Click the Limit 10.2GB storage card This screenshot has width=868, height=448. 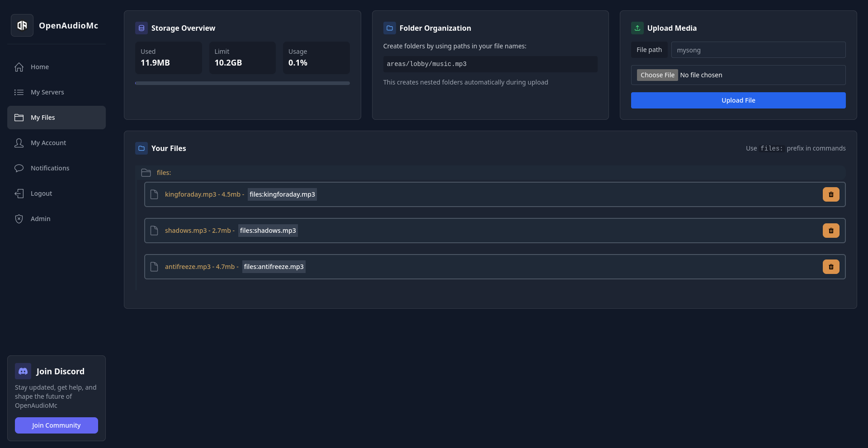tap(242, 58)
